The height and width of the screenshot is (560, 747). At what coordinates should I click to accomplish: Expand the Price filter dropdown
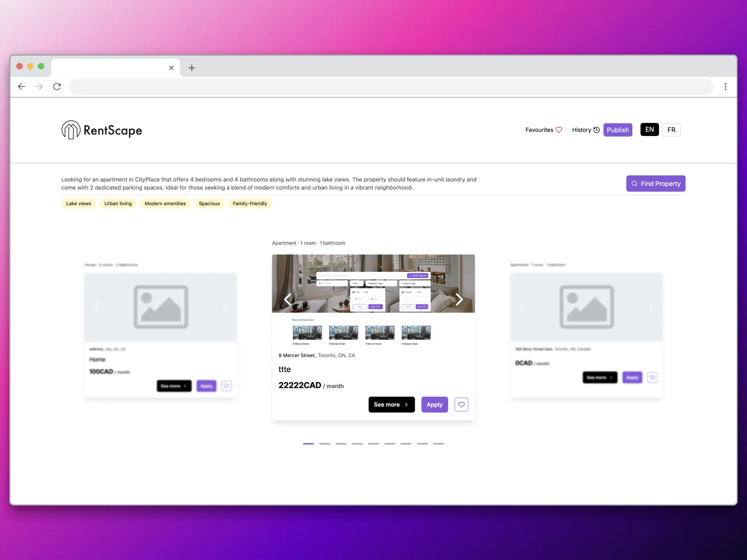[x=356, y=283]
